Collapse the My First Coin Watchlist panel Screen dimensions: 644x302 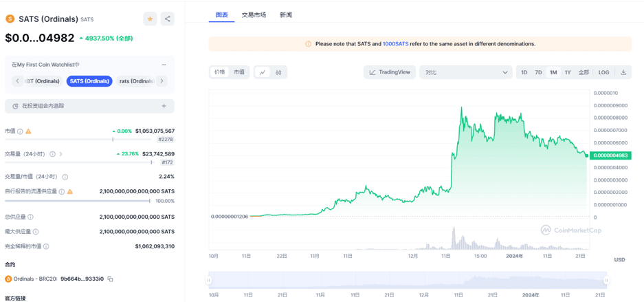[x=164, y=65]
